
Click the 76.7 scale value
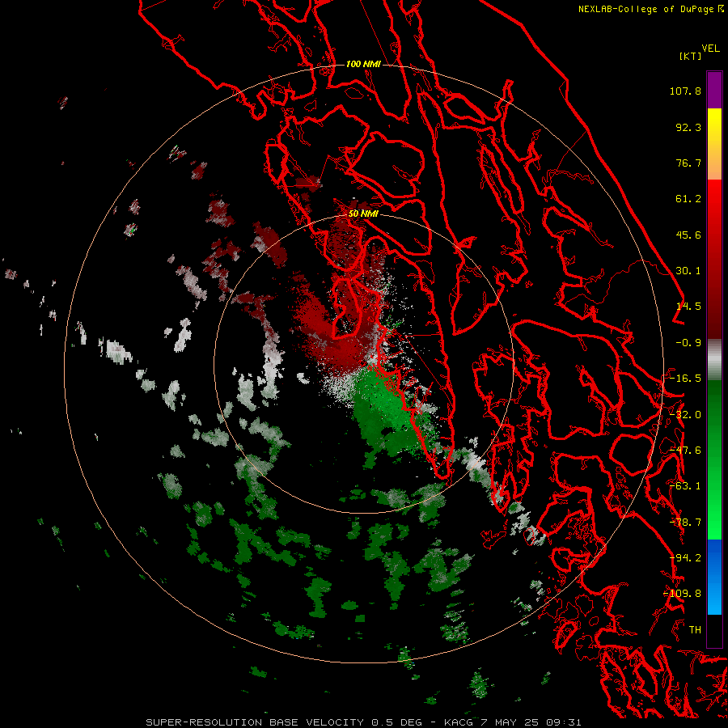pyautogui.click(x=688, y=163)
